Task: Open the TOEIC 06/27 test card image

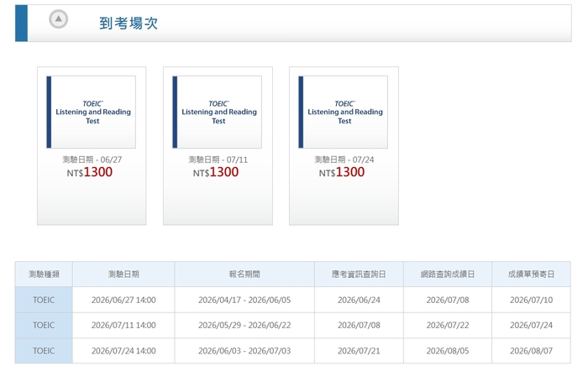Action: tap(91, 112)
